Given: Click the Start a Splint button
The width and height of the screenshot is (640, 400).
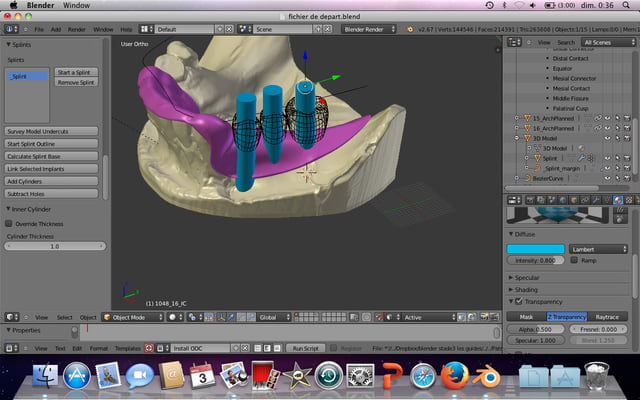Looking at the screenshot, I should coord(77,72).
